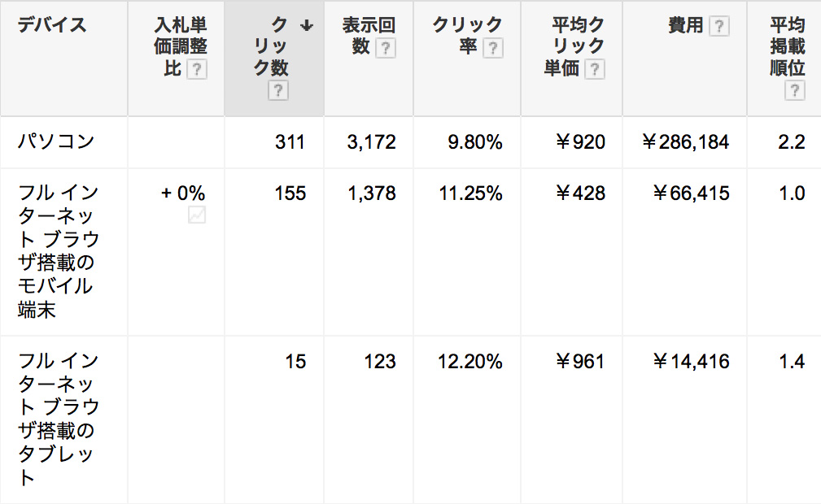This screenshot has width=821, height=504.
Task: Click help icon next to 入札単価調整比
Action: (x=197, y=70)
